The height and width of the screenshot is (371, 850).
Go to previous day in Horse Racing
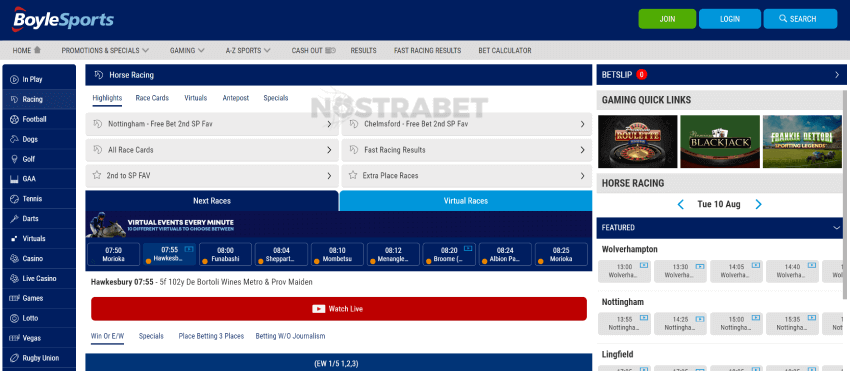(x=681, y=204)
